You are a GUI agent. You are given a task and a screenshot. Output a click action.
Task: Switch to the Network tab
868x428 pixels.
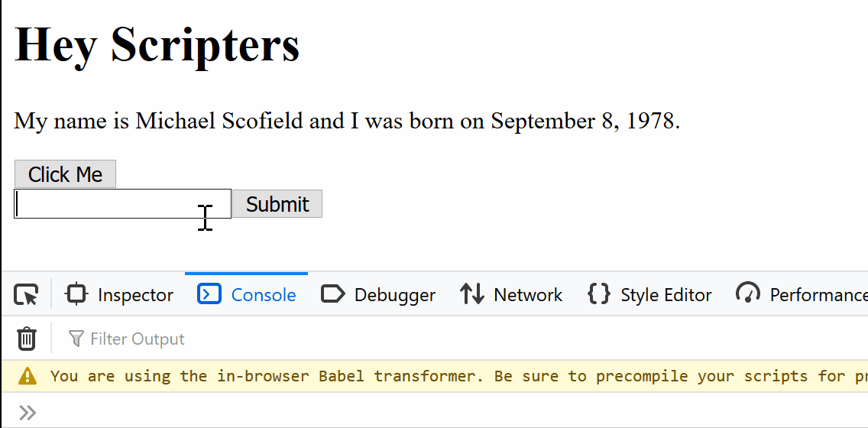[x=511, y=294]
